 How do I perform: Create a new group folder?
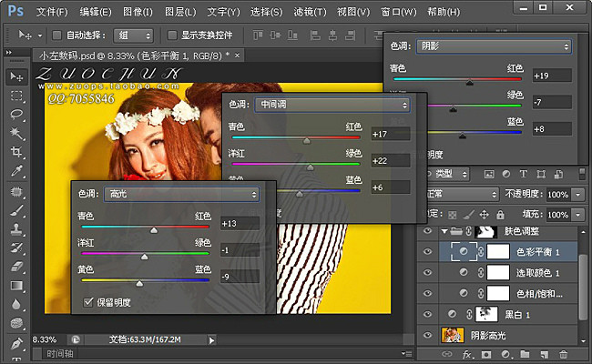pyautogui.click(x=525, y=354)
